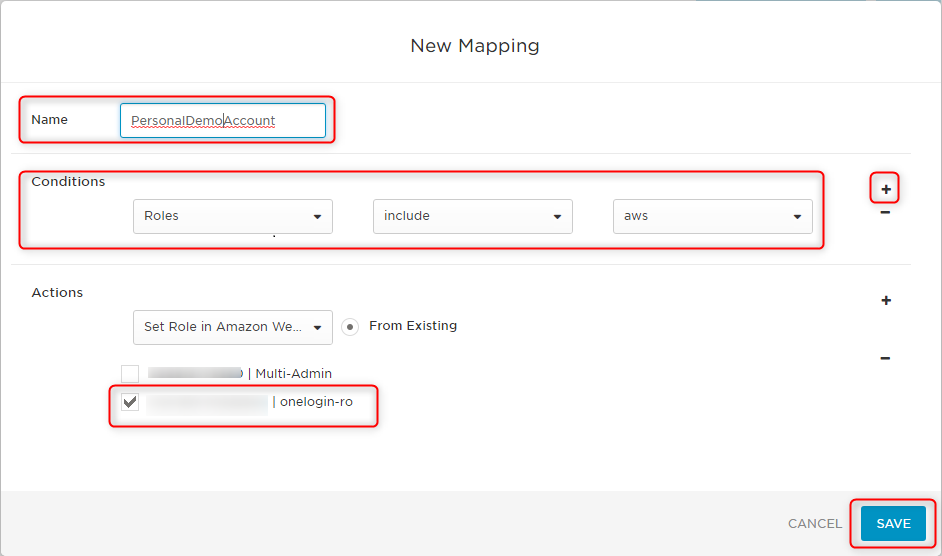Add a new condition with plus icon
This screenshot has height=556, width=942.
pyautogui.click(x=886, y=189)
